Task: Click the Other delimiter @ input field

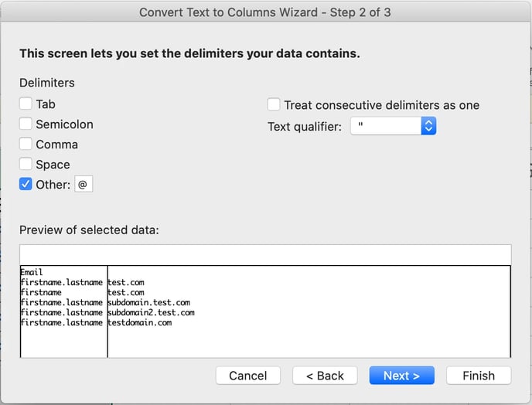Action: point(84,184)
